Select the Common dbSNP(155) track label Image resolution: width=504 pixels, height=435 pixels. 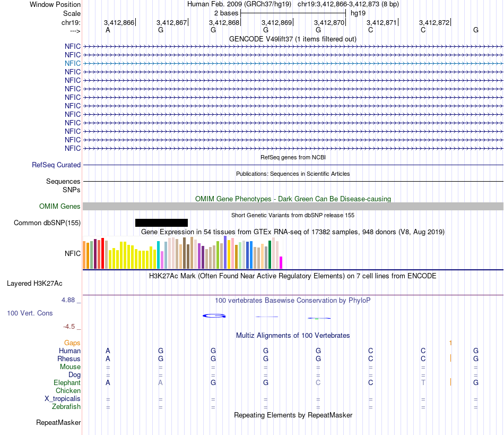coord(47,223)
